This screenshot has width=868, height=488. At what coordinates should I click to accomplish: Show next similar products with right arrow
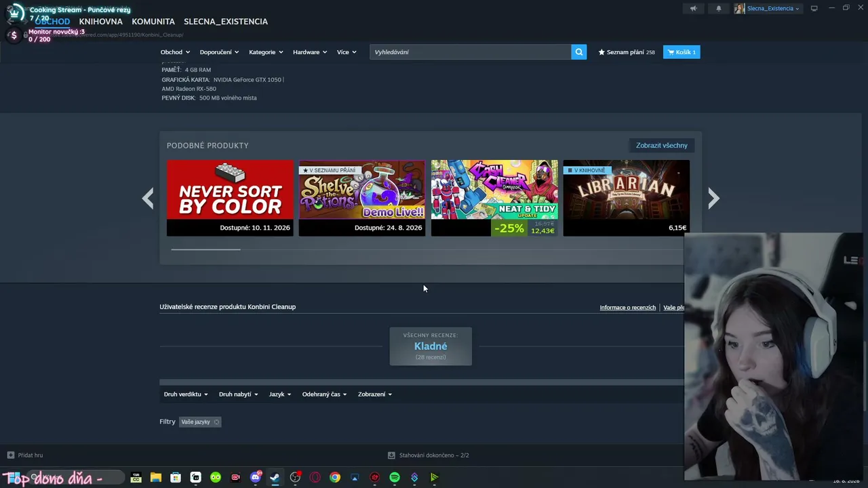713,198
